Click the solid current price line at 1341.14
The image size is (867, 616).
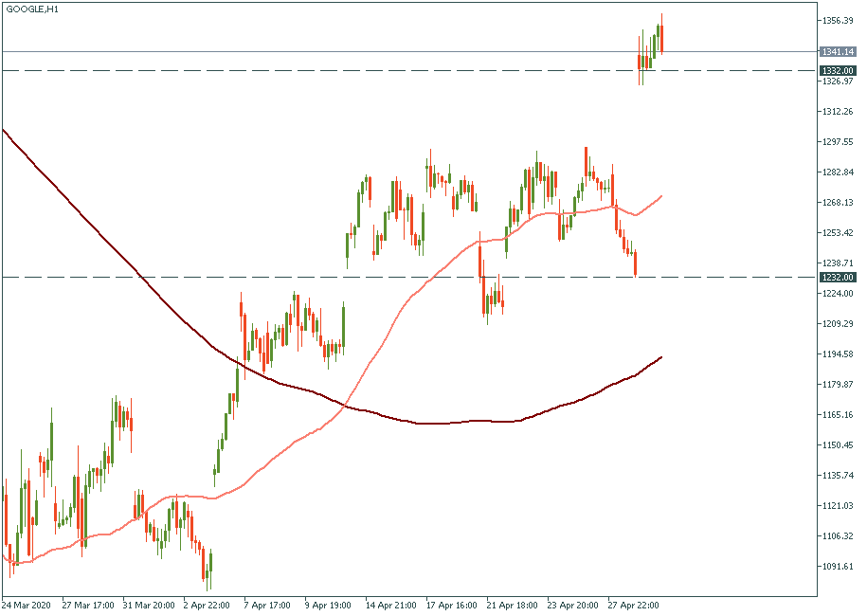(284, 51)
